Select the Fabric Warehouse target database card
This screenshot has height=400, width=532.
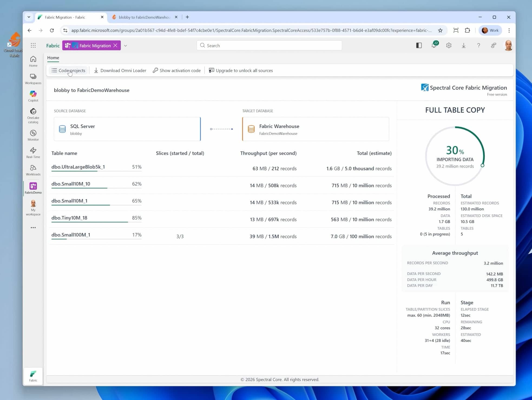tap(316, 129)
